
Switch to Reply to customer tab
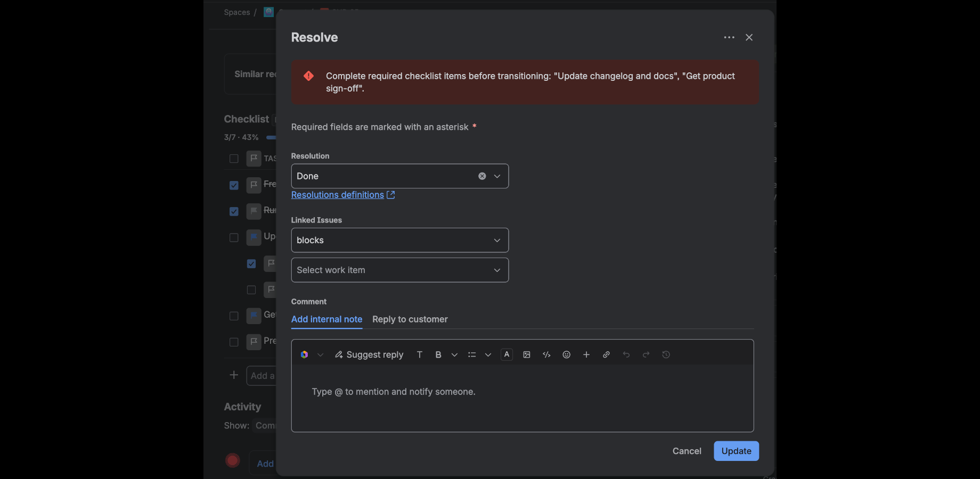[410, 319]
